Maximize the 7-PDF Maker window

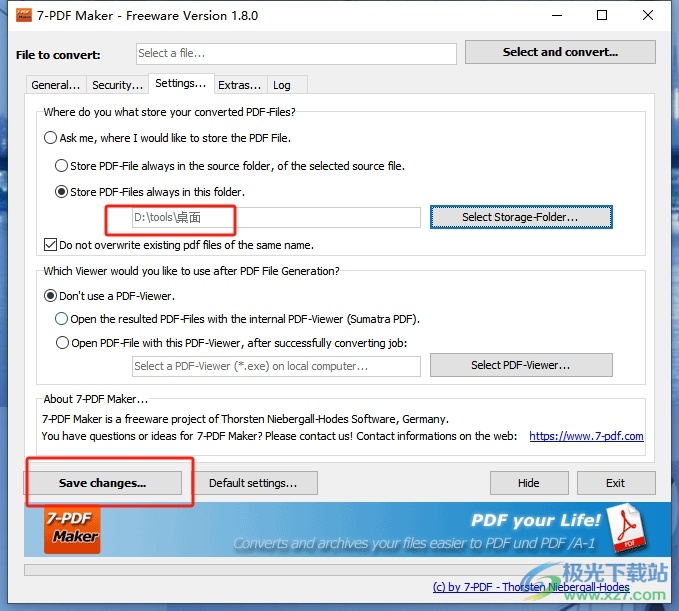tap(602, 16)
